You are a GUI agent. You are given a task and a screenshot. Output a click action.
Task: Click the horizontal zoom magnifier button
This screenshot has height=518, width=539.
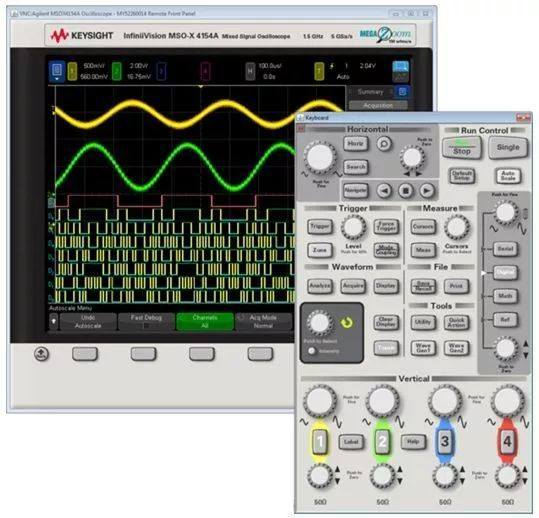click(x=384, y=143)
